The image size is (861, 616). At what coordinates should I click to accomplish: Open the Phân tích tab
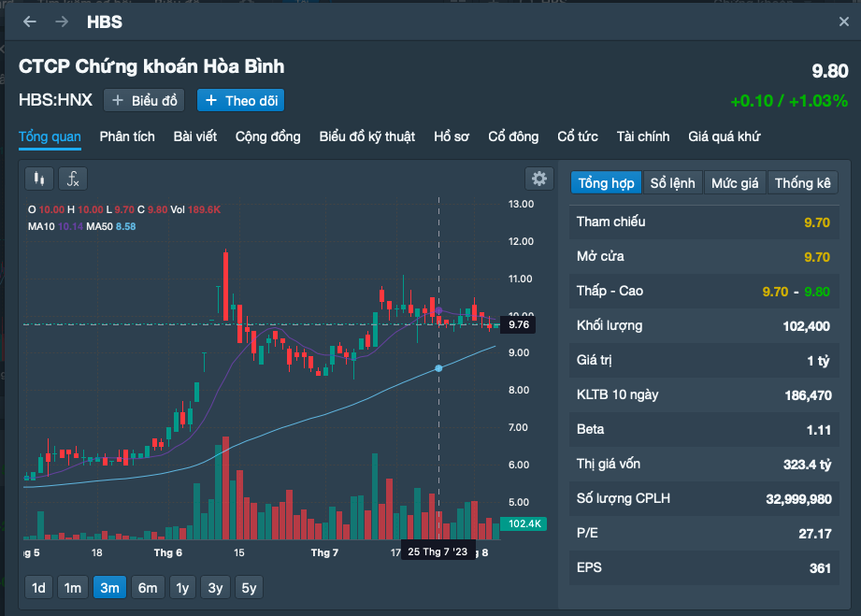pyautogui.click(x=127, y=136)
